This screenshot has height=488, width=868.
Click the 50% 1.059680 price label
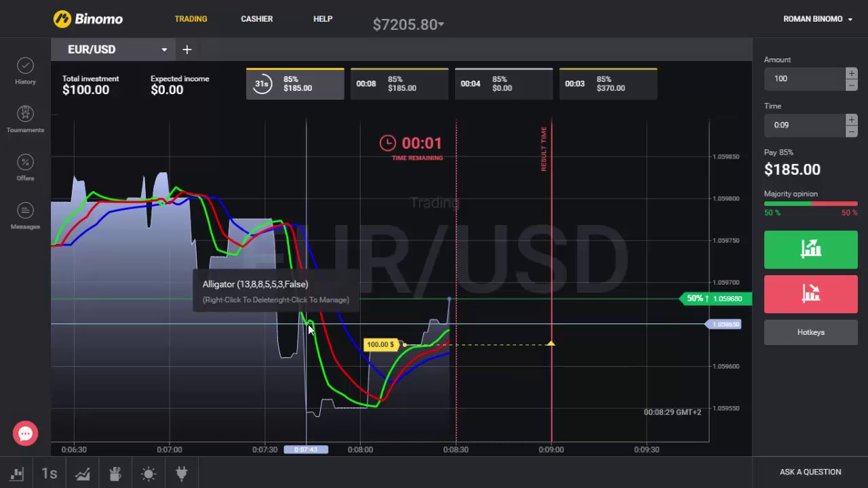pyautogui.click(x=715, y=298)
